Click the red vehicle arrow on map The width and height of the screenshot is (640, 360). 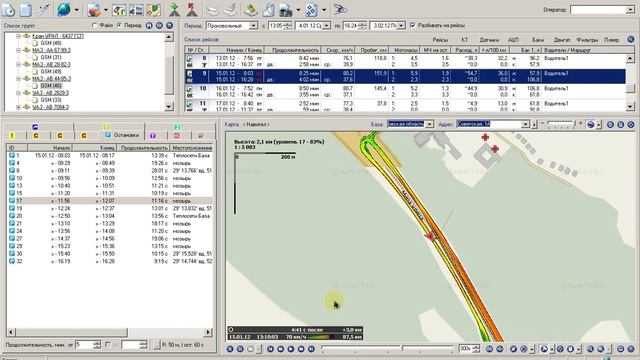[x=429, y=236]
